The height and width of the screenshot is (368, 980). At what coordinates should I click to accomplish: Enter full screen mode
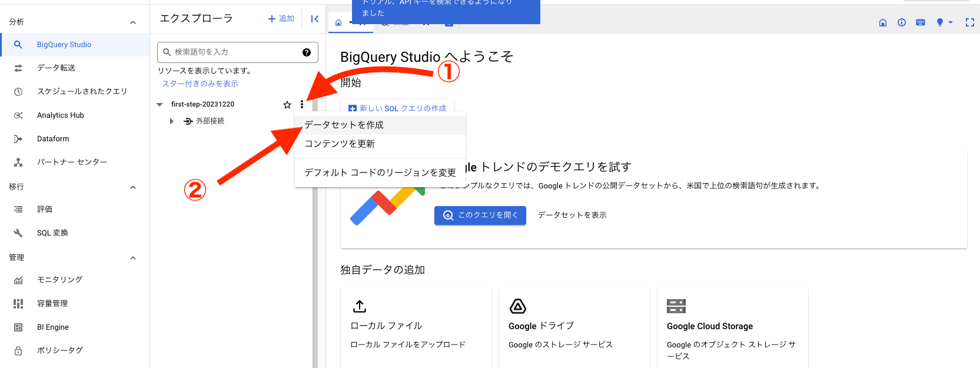tap(970, 22)
